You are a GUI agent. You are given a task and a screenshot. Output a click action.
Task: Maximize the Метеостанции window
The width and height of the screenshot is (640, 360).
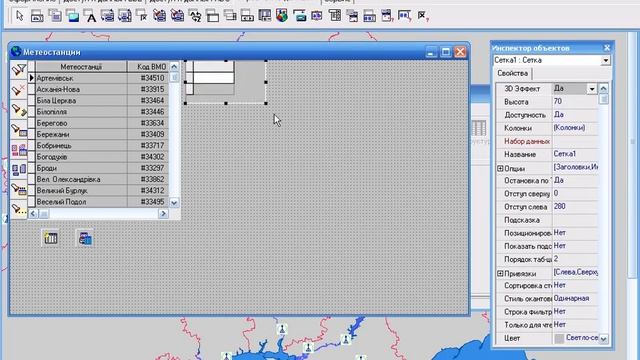[446, 52]
